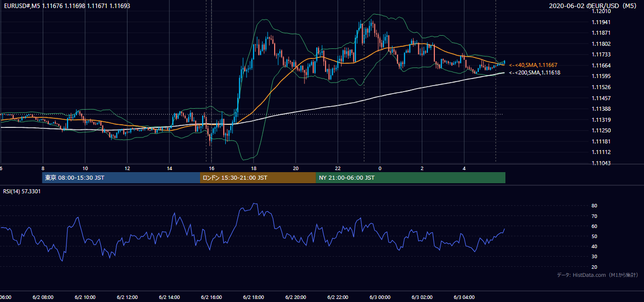Click the 6/2 22:00 time label
Viewport: 644px width, 302px height.
click(338, 297)
